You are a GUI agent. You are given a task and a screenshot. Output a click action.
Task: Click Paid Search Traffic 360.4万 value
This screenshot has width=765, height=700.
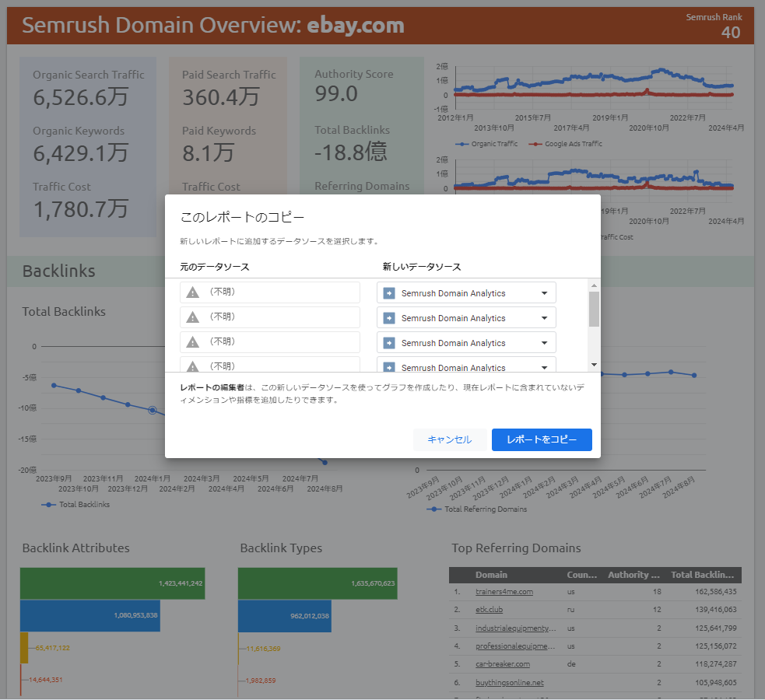pos(220,97)
